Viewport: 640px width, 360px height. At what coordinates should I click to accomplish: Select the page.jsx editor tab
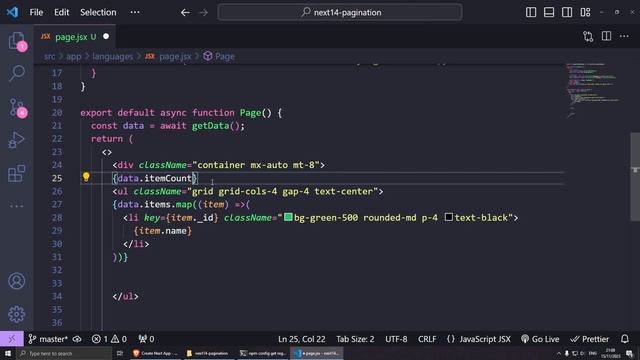(x=75, y=37)
